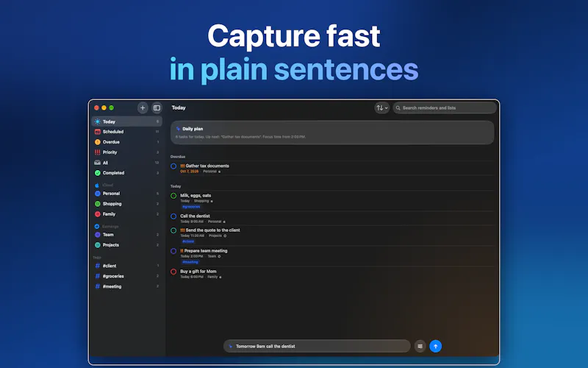The width and height of the screenshot is (588, 368).
Task: Check off Call the dentist
Action: click(x=173, y=216)
